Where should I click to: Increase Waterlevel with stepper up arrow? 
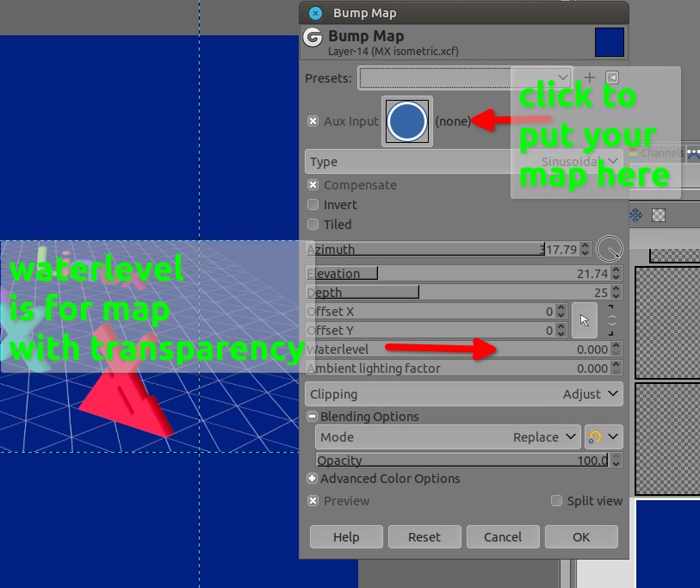[x=616, y=345]
